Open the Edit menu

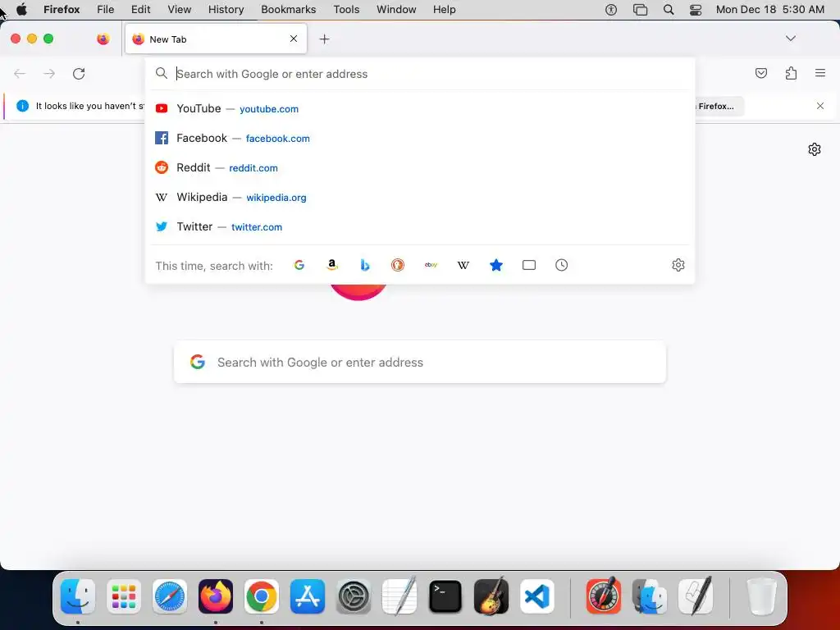(141, 10)
